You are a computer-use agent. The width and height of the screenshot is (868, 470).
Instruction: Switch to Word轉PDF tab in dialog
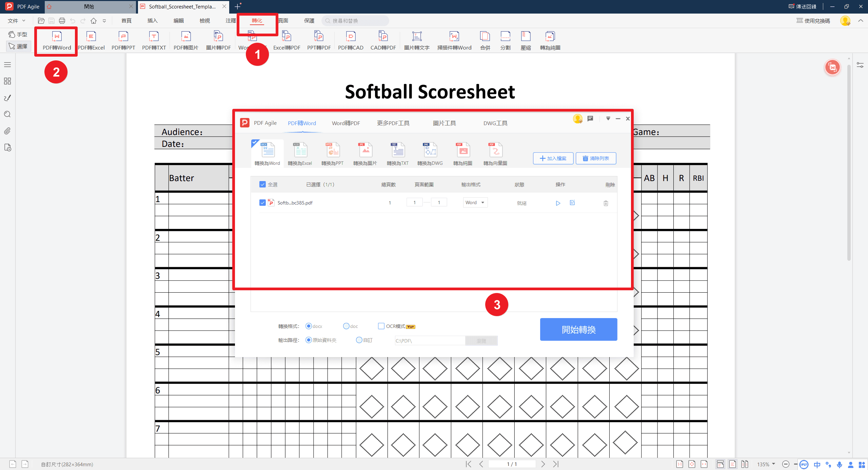(346, 123)
